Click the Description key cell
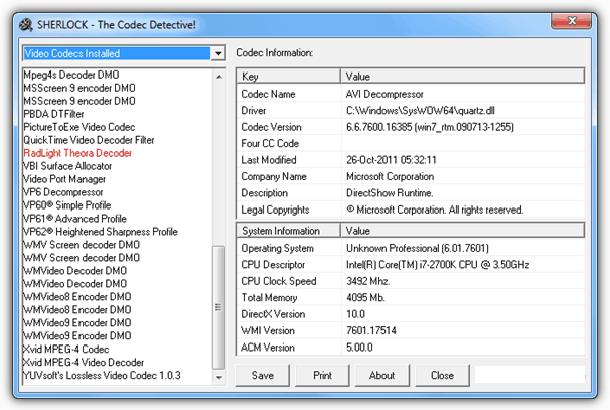The width and height of the screenshot is (610, 410). coord(265,193)
